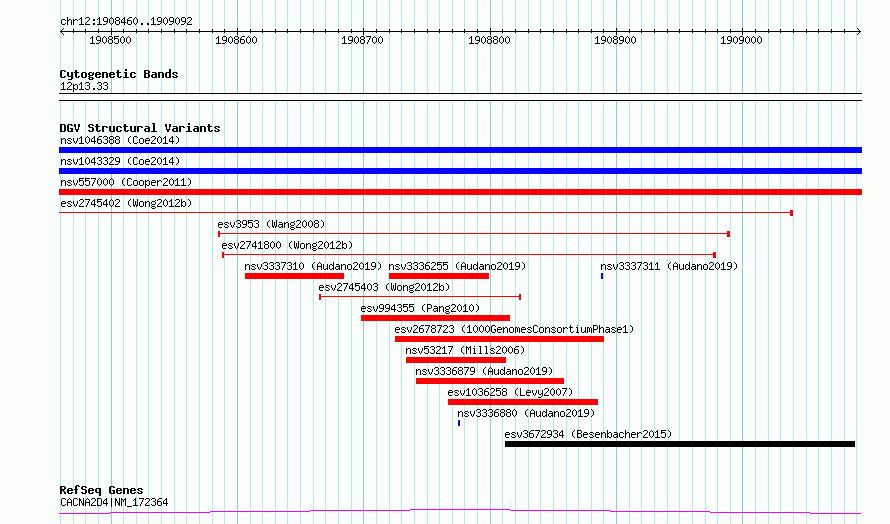Open the esv2745402 (Wong2012b) variant label

126,203
